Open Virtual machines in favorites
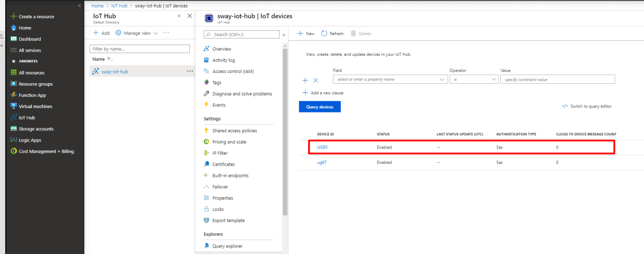644x254 pixels. (x=36, y=106)
